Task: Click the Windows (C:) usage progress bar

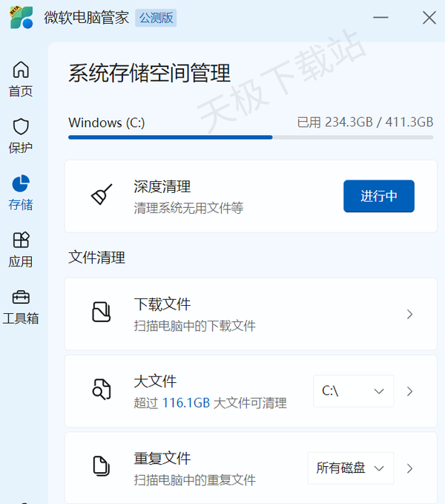Action: click(251, 137)
